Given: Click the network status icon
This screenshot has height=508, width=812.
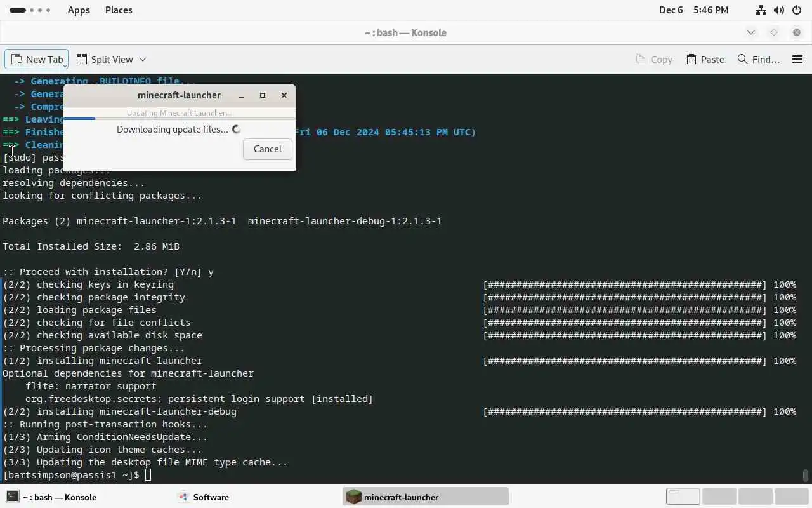Looking at the screenshot, I should point(761,10).
